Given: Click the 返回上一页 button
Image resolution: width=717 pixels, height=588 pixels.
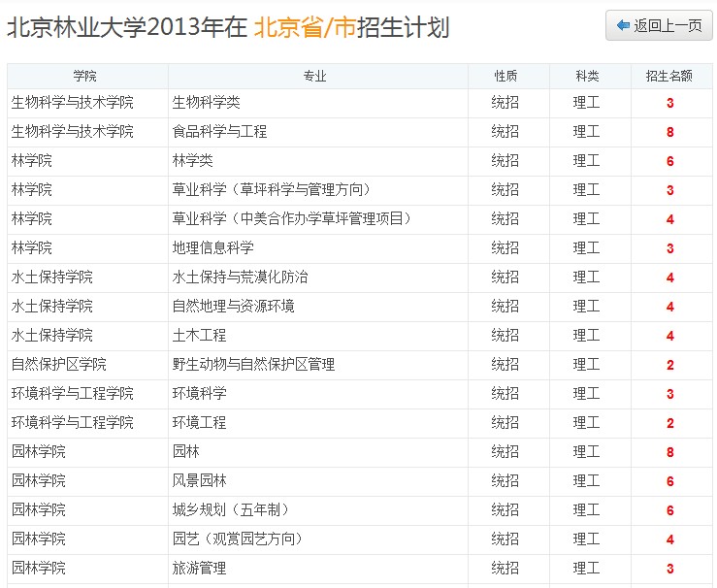Looking at the screenshot, I should pyautogui.click(x=659, y=25).
